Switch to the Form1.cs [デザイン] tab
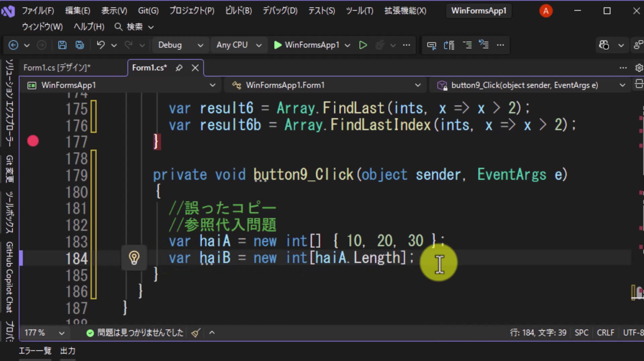Image resolution: width=644 pixels, height=361 pixels. point(57,68)
